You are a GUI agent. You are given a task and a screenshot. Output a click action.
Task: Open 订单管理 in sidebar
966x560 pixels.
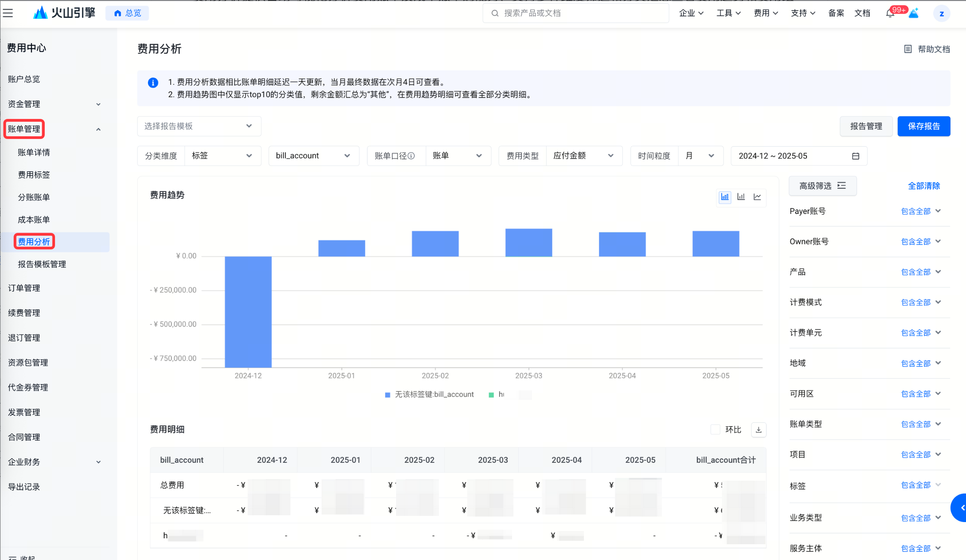24,288
